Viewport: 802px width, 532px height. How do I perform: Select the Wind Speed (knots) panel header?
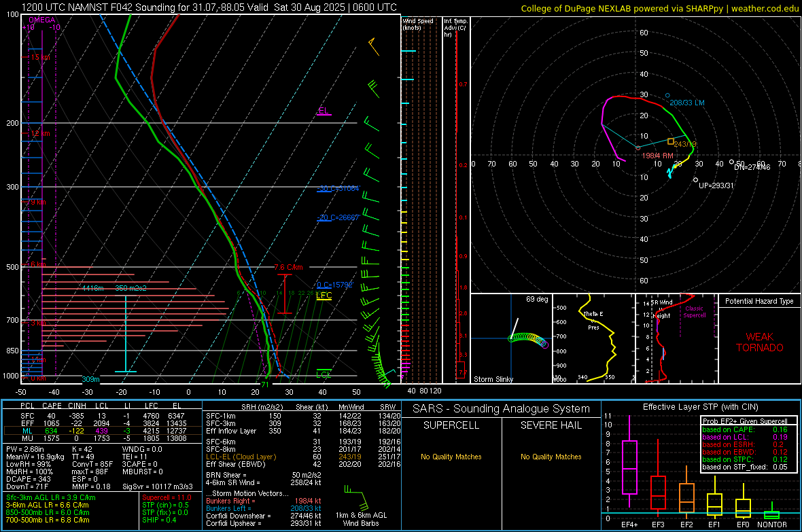click(418, 24)
